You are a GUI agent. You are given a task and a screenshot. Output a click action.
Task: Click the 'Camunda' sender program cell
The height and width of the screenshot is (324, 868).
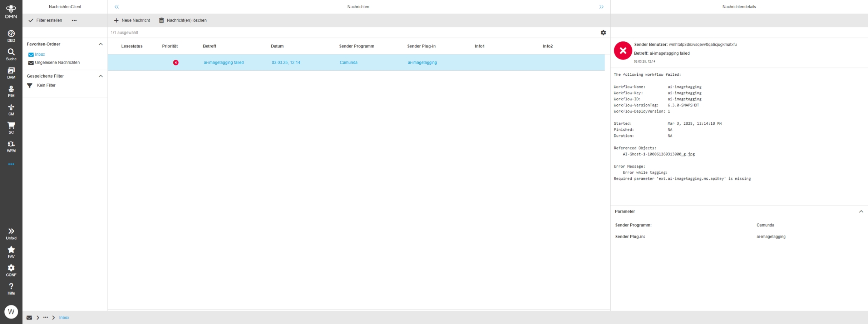349,63
